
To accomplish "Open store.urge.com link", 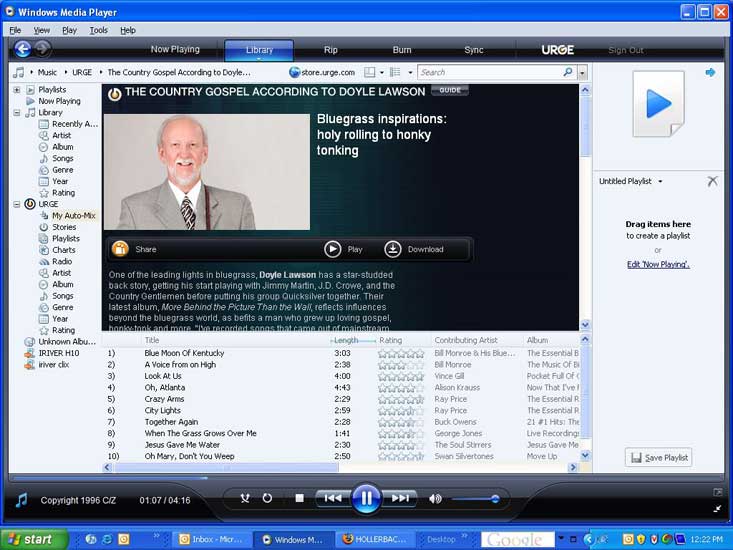I will click(322, 72).
